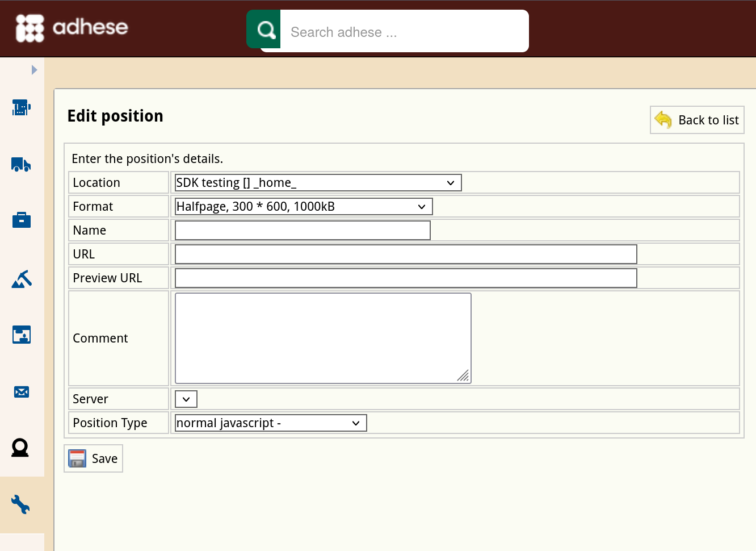756x551 pixels.
Task: Open the Format dropdown
Action: pyautogui.click(x=303, y=207)
